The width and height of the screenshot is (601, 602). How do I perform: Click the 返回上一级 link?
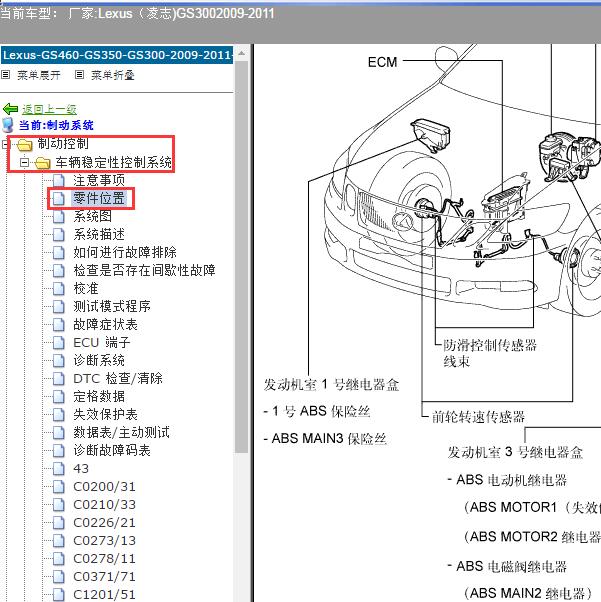pos(49,109)
